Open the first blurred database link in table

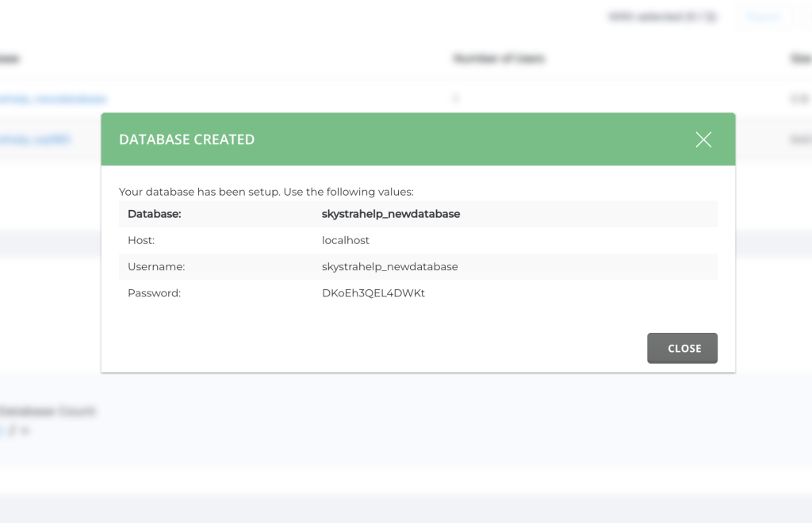click(54, 99)
